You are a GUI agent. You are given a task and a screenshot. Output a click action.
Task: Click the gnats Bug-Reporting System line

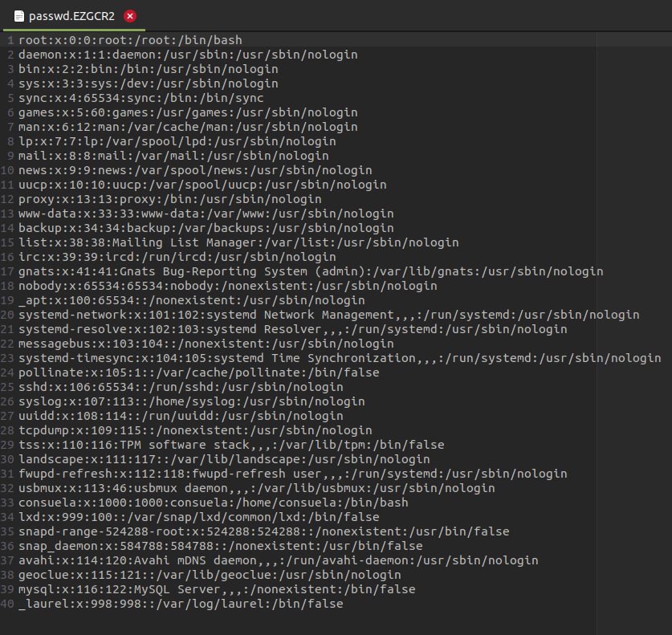click(311, 271)
